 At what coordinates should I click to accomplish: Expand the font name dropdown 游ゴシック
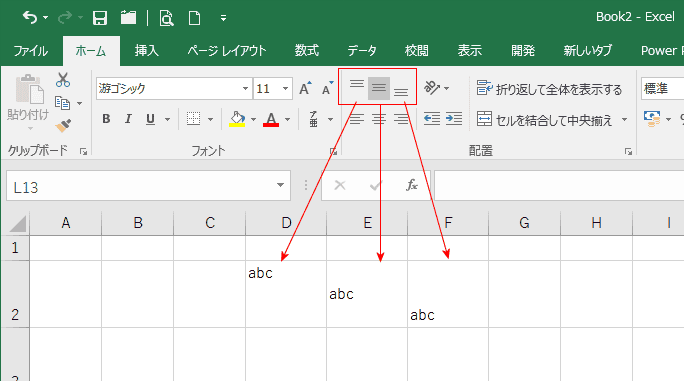245,89
